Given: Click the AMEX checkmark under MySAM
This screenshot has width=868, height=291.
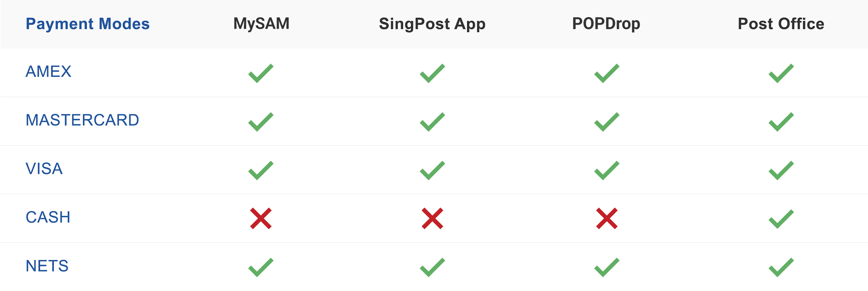Looking at the screenshot, I should 261,73.
